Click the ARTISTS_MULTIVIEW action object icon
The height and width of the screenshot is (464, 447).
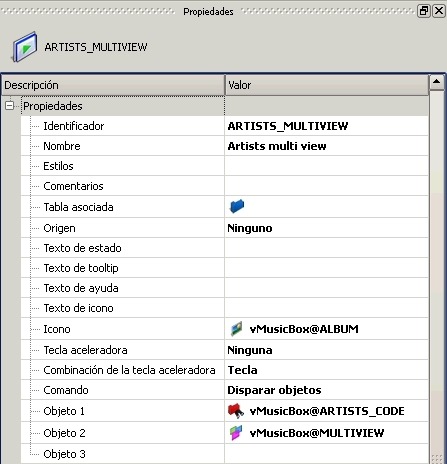(25, 47)
